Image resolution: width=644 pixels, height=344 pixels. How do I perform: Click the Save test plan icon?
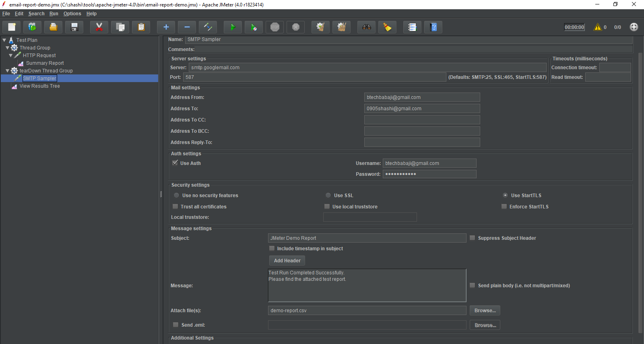coord(74,27)
